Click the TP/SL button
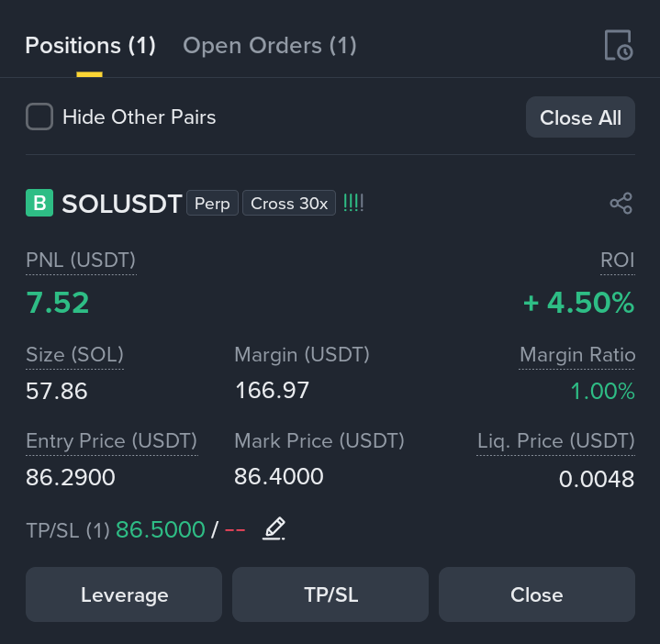 330,594
